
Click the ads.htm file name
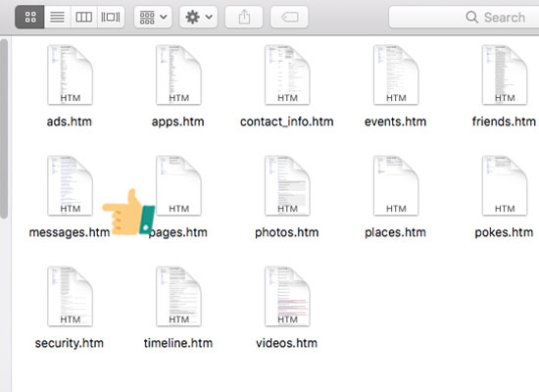click(x=70, y=122)
